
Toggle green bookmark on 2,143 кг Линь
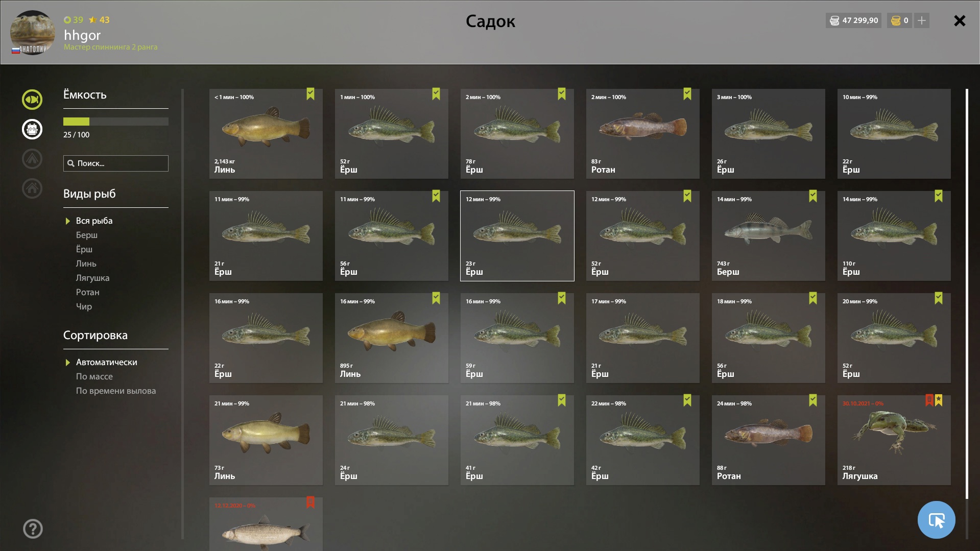coord(310,94)
